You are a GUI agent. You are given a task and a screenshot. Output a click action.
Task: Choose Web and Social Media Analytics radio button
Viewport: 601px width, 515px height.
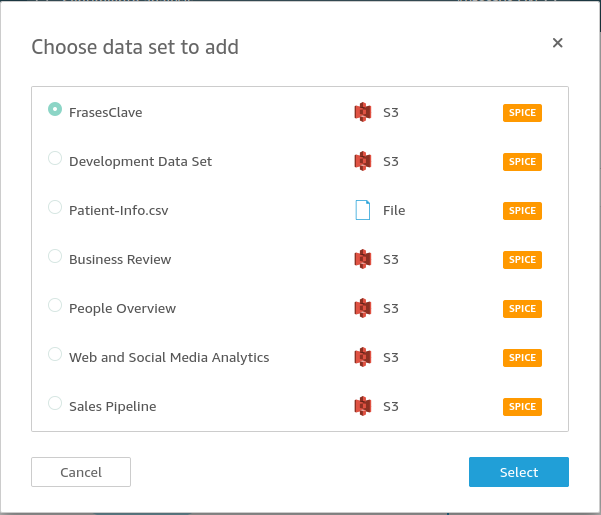[x=55, y=354]
